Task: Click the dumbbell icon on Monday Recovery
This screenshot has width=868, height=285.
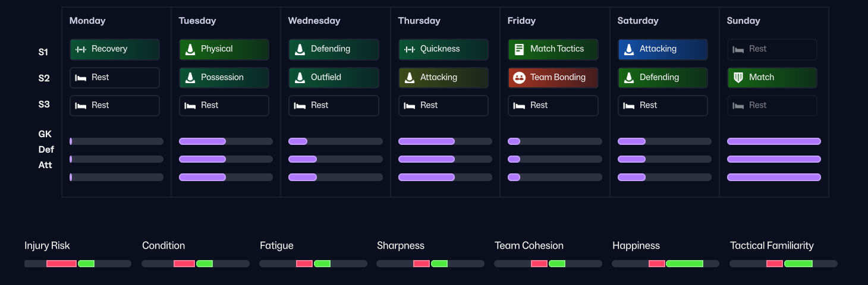Action: point(81,49)
